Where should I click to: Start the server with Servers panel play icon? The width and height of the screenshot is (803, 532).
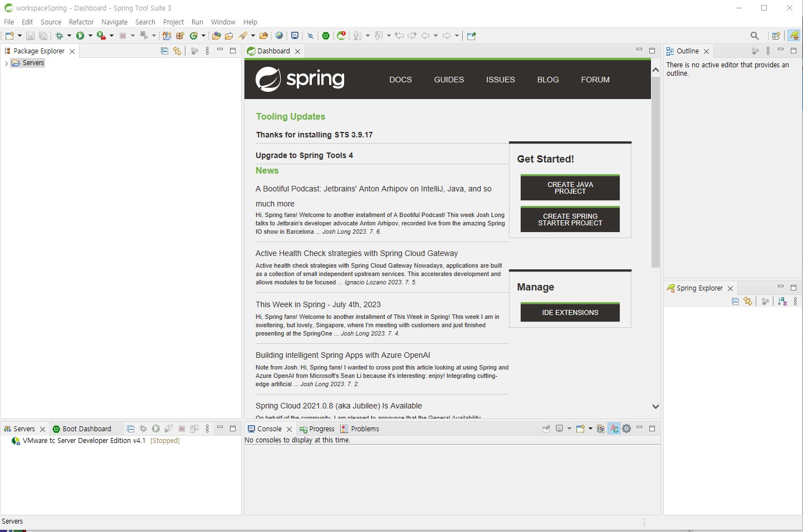pyautogui.click(x=156, y=428)
